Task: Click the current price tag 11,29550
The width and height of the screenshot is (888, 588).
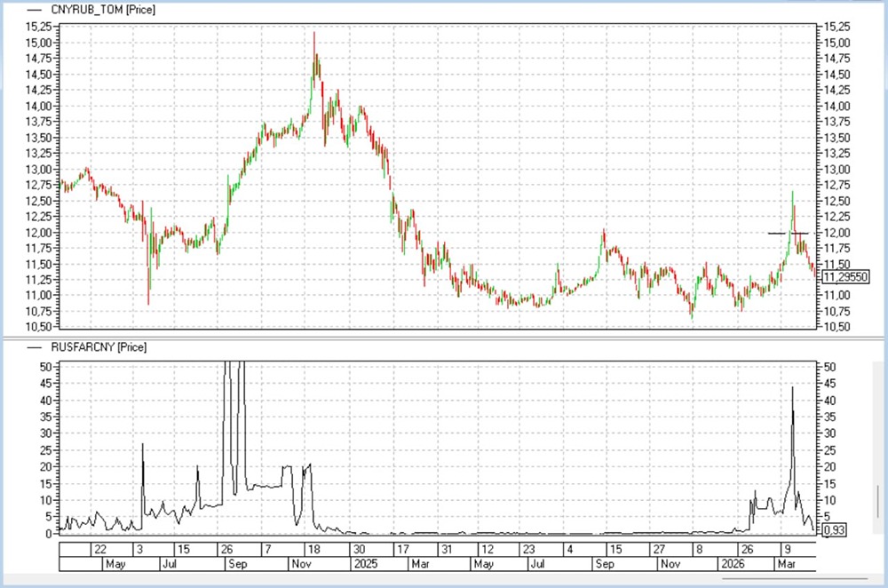Action: pos(845,277)
